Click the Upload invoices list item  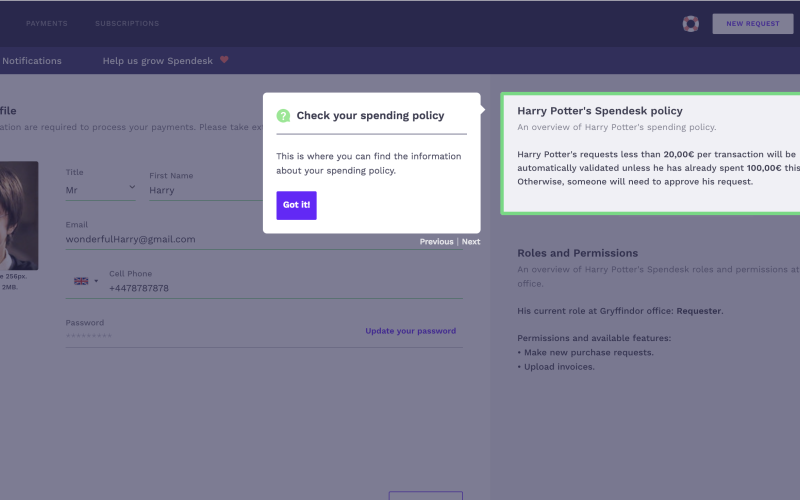(x=556, y=367)
